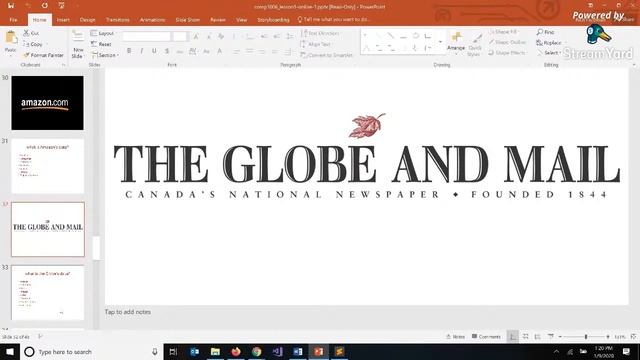Increase font size icon
The image size is (640, 360).
(x=196, y=36)
